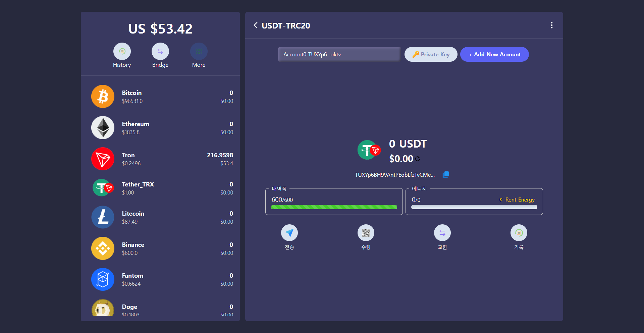Click the send (전송) paper plane icon
The height and width of the screenshot is (333, 644).
click(289, 233)
